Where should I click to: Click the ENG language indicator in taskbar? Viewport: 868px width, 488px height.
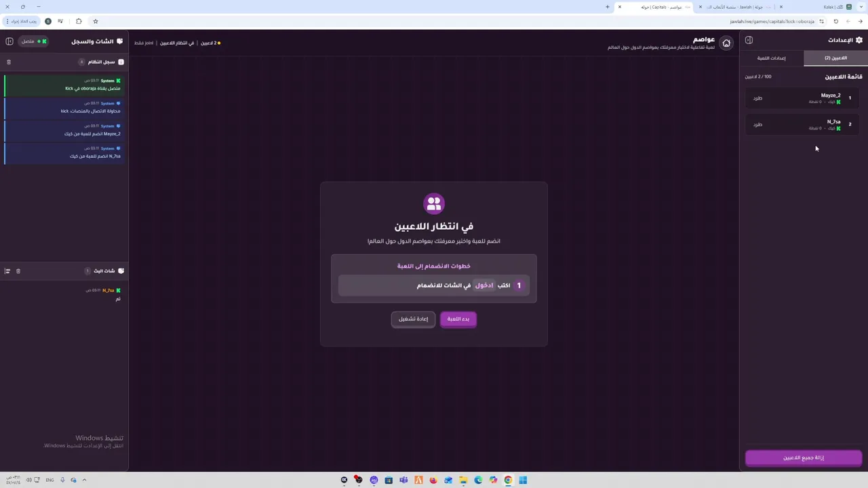(50, 480)
